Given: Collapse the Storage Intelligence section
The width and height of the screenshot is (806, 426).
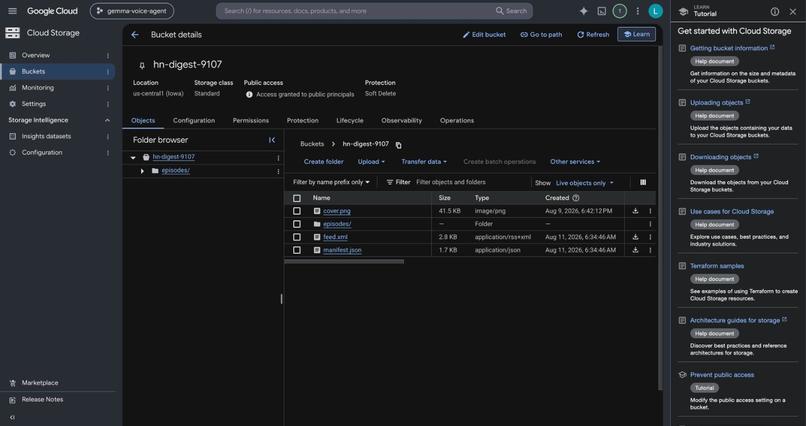Looking at the screenshot, I should 107,120.
